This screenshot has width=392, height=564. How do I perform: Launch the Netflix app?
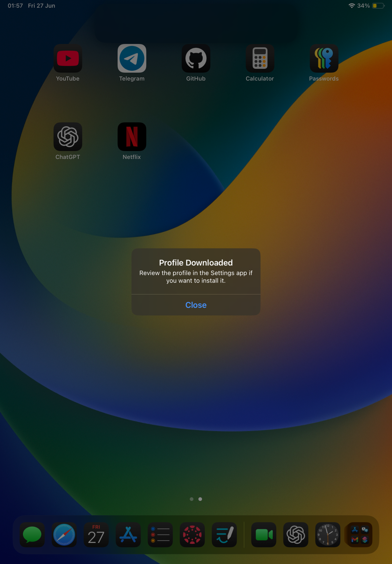click(x=132, y=137)
